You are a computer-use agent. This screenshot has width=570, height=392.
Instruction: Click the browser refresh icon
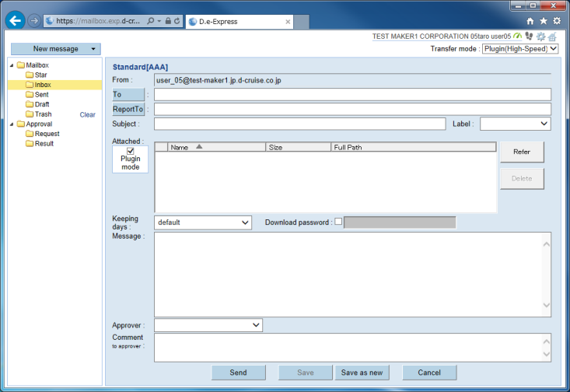(x=177, y=21)
